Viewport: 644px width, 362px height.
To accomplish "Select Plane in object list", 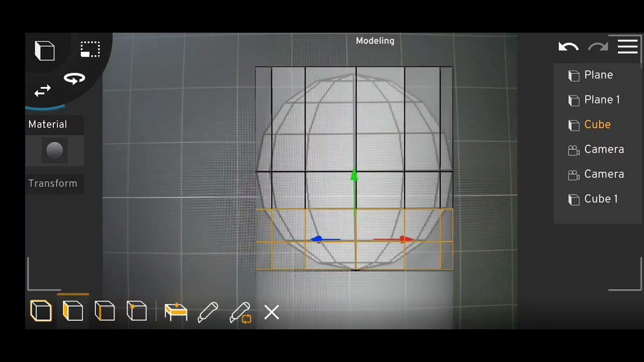I will 598,75.
